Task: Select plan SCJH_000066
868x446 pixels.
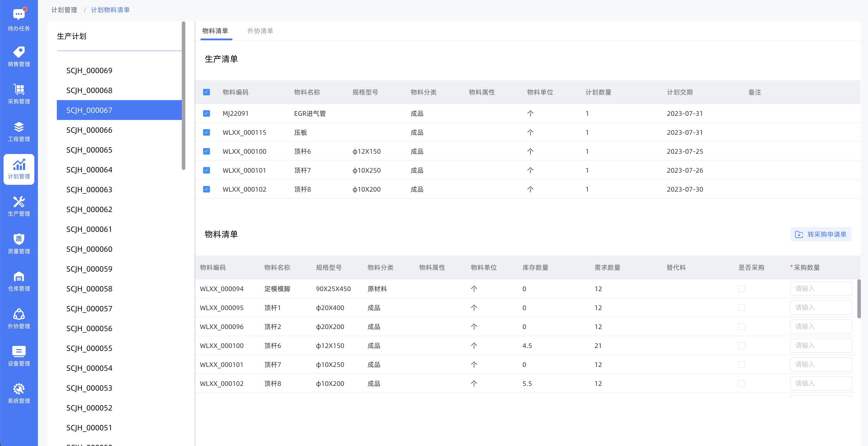Action: point(119,130)
